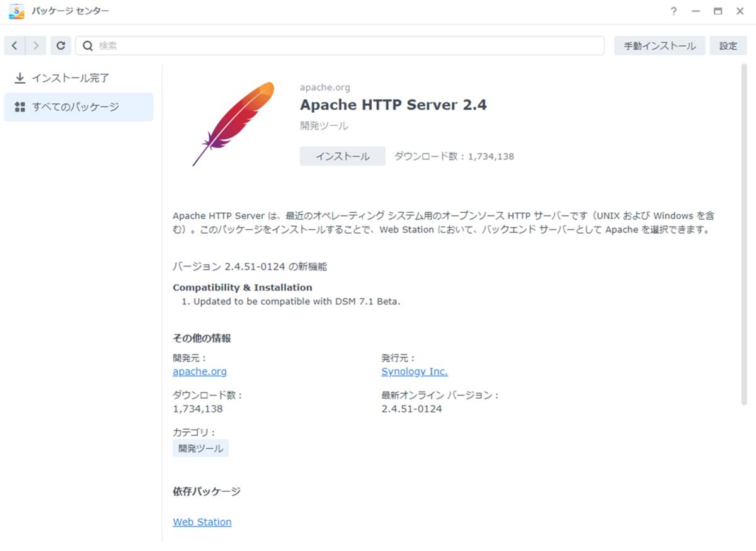The image size is (756, 551).
Task: Select すべてのパッケージ in the sidebar
Action: point(79,107)
